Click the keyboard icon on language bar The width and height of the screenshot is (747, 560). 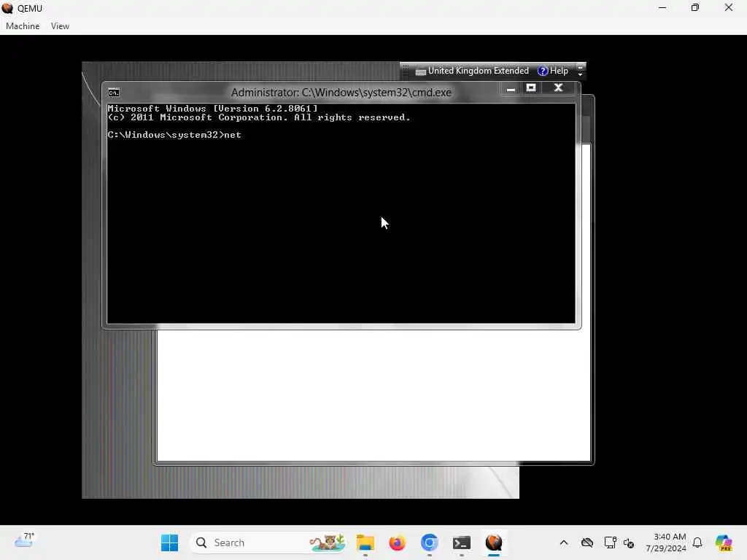point(420,71)
